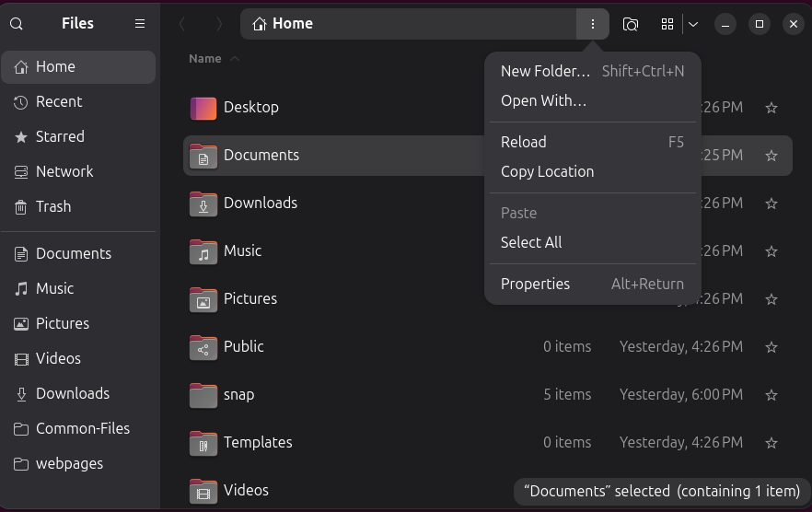The width and height of the screenshot is (812, 512).
Task: Choose New Folder… from the menu
Action: [x=545, y=71]
